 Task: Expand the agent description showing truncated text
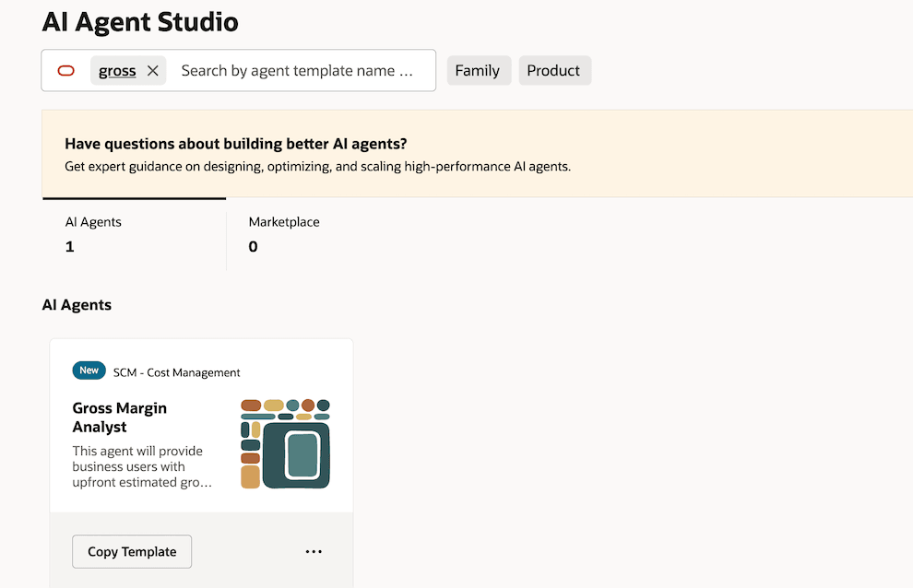(143, 466)
